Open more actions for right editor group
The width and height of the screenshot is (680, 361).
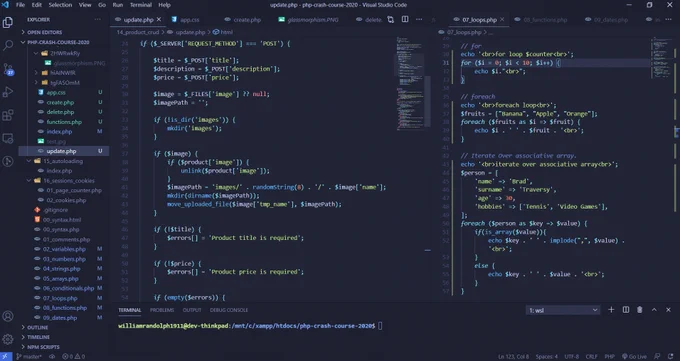(x=668, y=20)
